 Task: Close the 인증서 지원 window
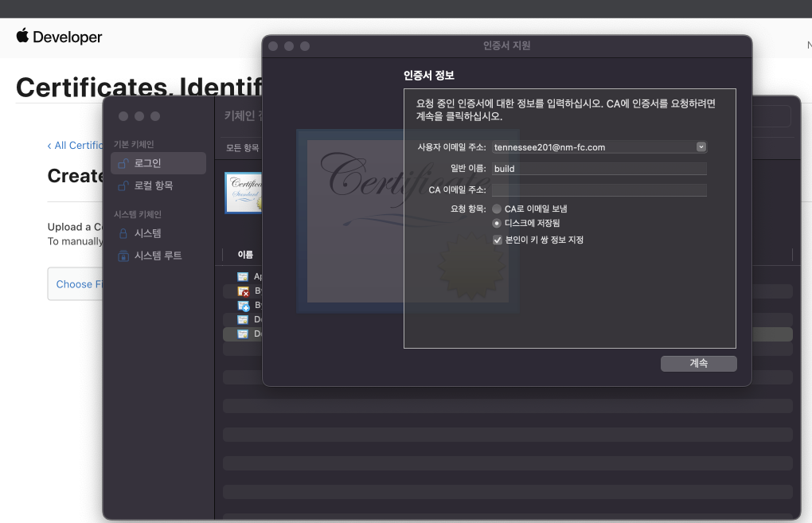point(273,46)
